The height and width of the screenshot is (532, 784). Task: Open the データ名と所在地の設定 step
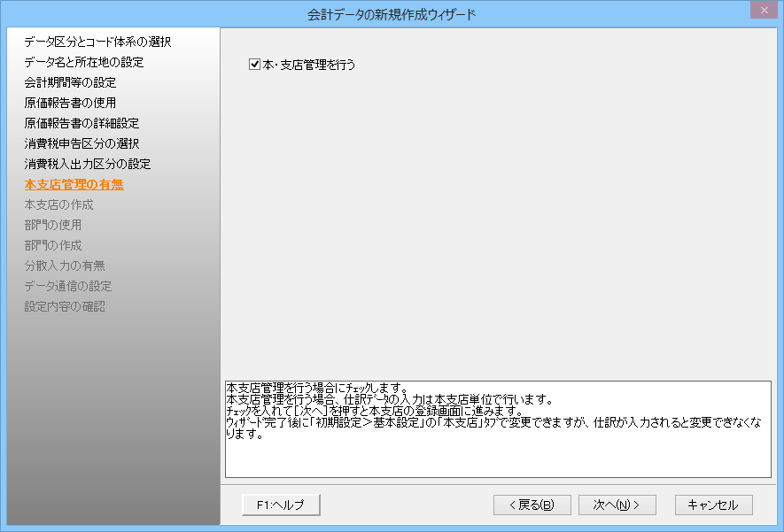pos(84,62)
